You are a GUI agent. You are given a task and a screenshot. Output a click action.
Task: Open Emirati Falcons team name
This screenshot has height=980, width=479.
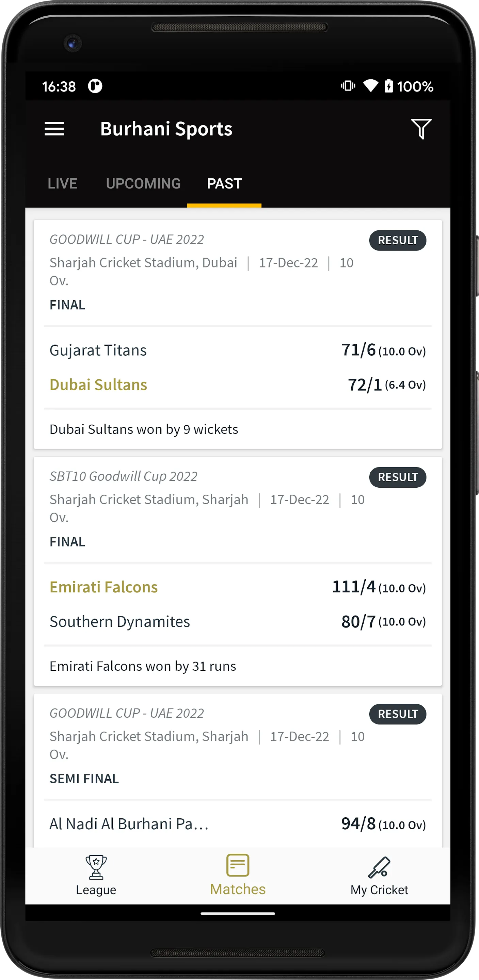click(x=103, y=587)
